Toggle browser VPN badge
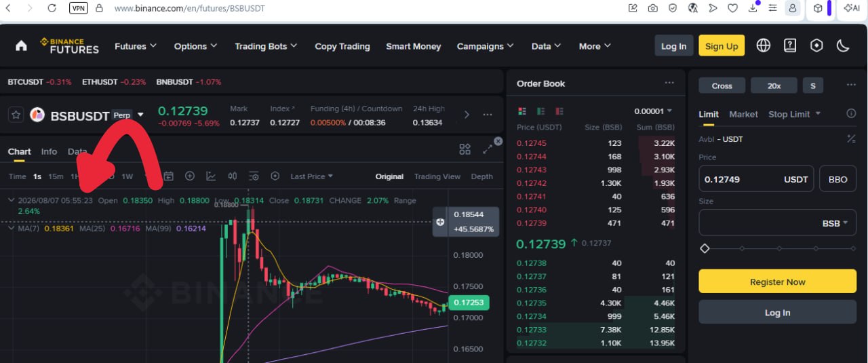This screenshot has width=868, height=363. tap(78, 8)
